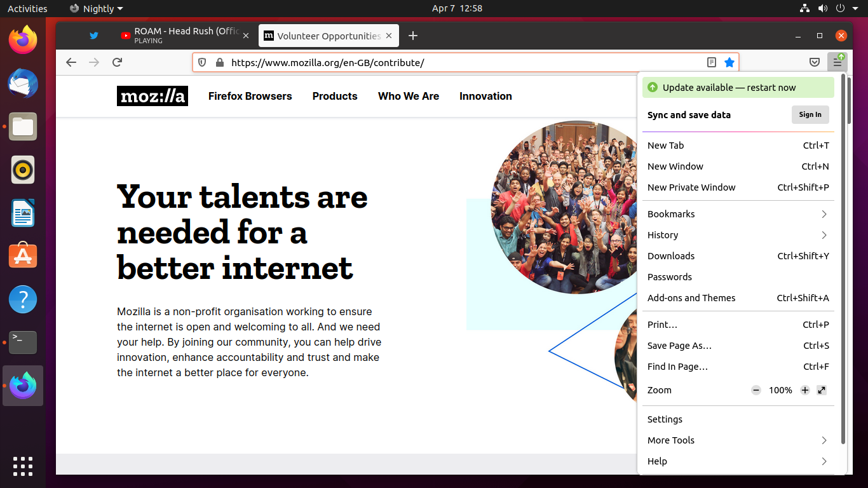Toggle the bookmark star for this page
868x488 pixels.
pyautogui.click(x=729, y=62)
